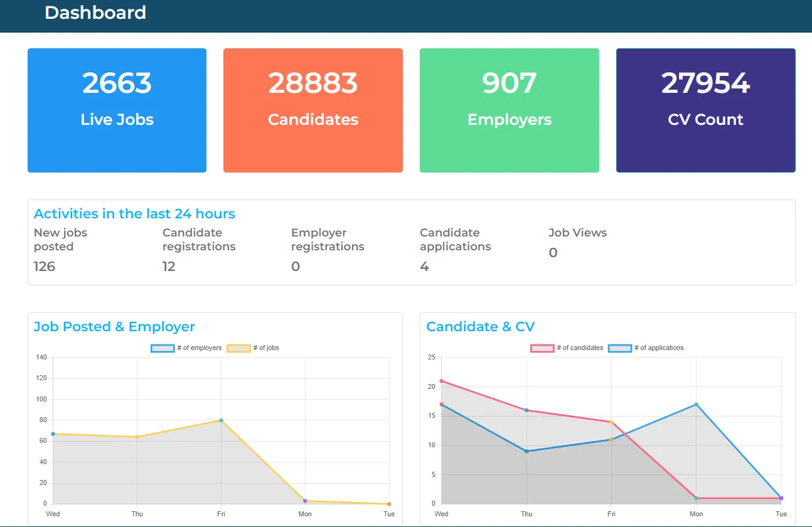The image size is (812, 527).
Task: Click the 28883 Candidates number
Action: [x=313, y=83]
